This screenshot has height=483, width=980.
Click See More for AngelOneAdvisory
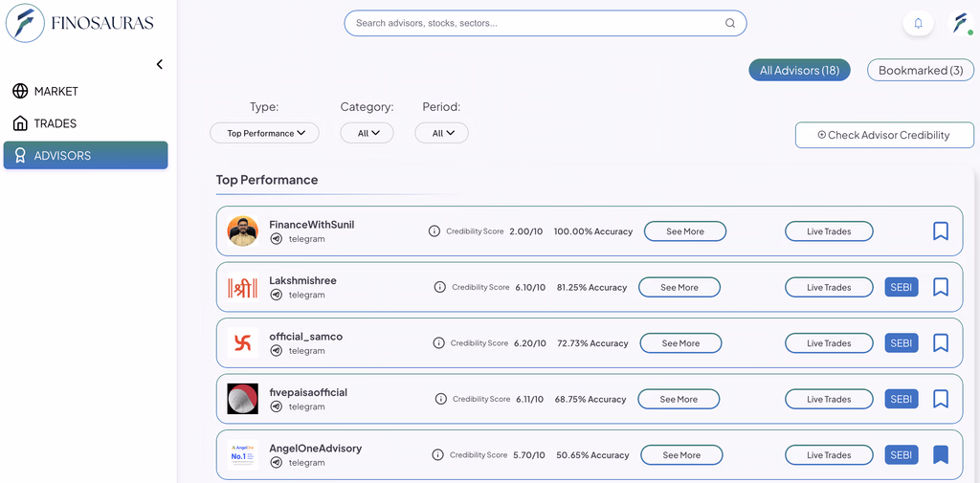681,455
